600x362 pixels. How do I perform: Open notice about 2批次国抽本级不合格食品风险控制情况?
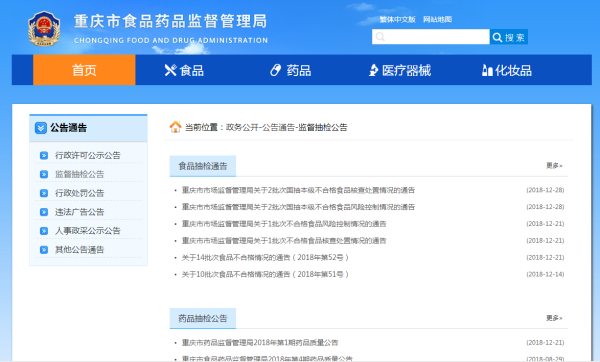point(298,207)
